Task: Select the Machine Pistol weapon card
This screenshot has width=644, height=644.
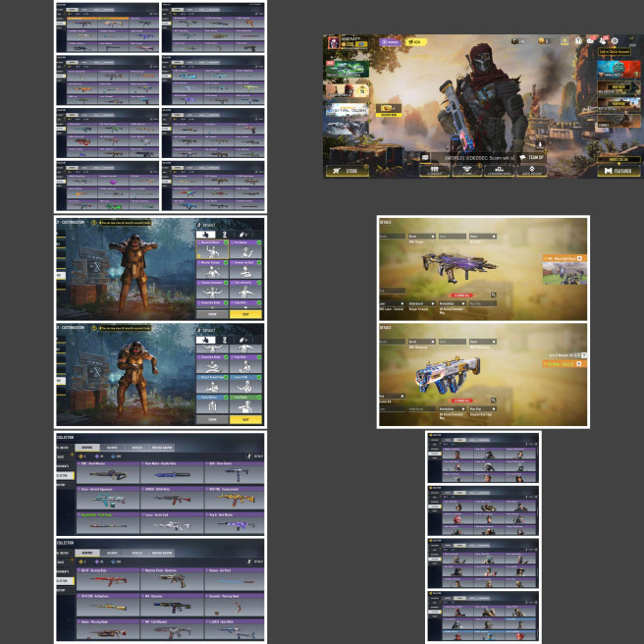Action: tap(172, 579)
